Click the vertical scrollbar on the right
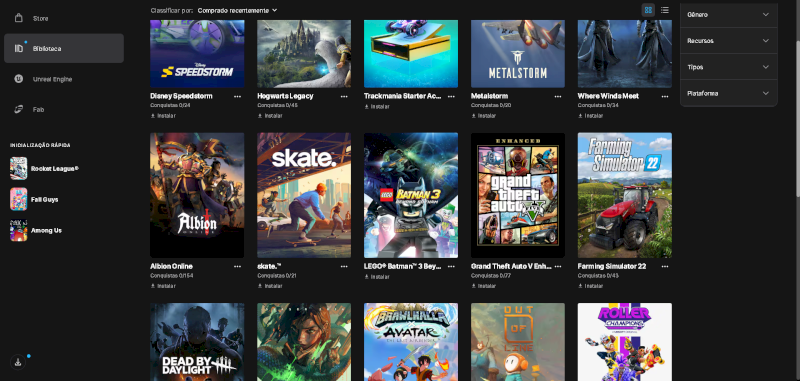 (797, 99)
